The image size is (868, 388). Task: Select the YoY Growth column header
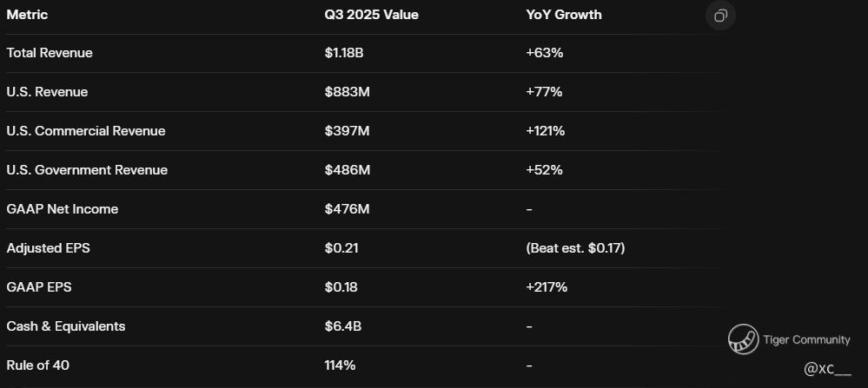pyautogui.click(x=563, y=15)
